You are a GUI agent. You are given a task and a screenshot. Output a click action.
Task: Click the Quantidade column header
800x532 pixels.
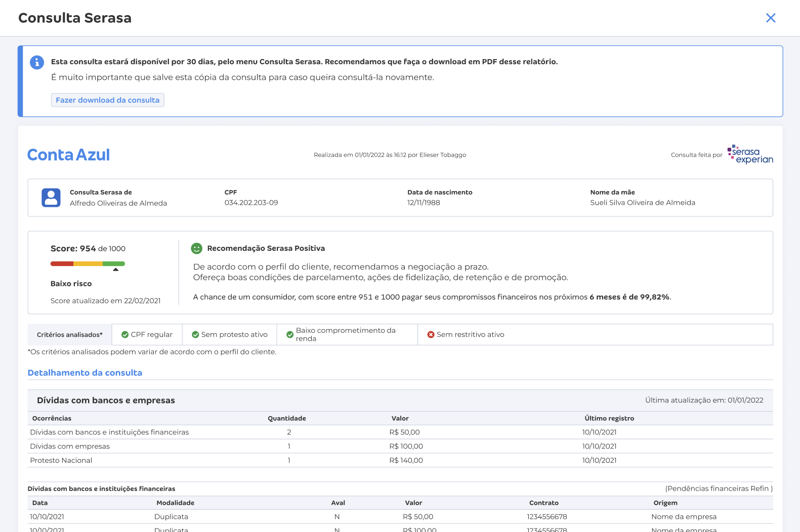(x=287, y=418)
